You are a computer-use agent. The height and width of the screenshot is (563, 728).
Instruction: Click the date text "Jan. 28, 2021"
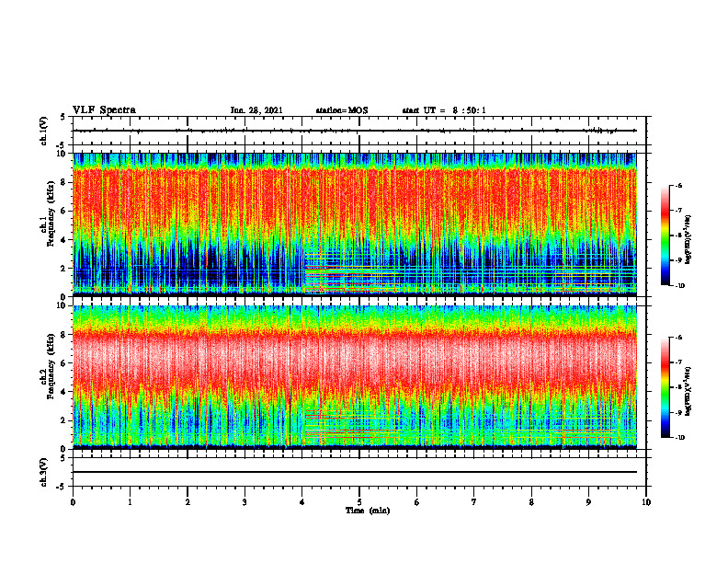point(256,110)
